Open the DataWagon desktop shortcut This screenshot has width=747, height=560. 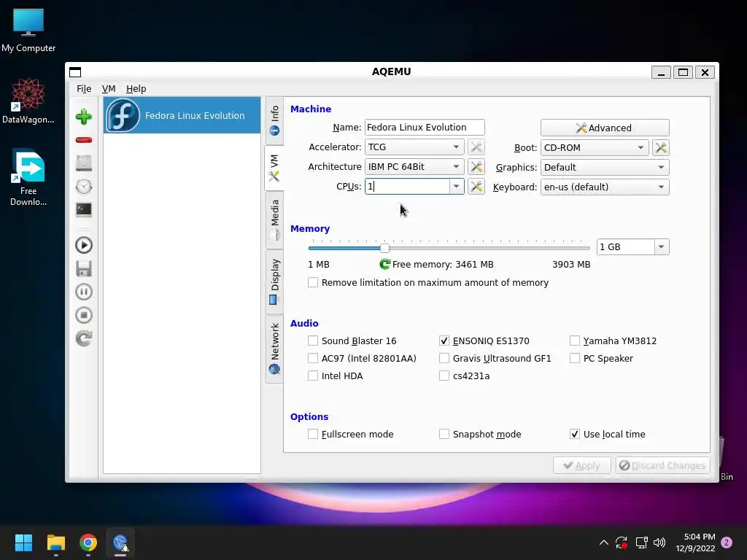click(x=28, y=101)
